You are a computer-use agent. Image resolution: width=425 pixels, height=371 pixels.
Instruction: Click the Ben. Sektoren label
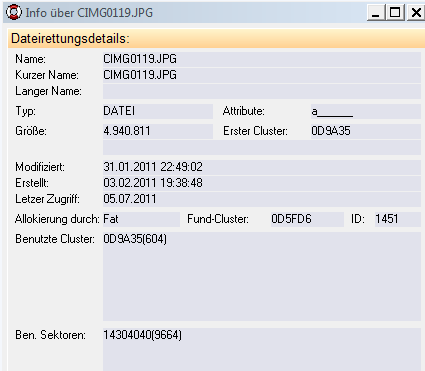(50, 335)
